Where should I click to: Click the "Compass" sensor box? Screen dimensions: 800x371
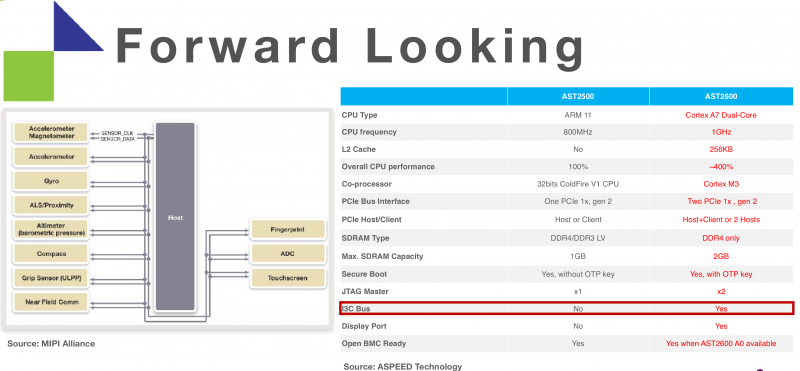pos(51,254)
